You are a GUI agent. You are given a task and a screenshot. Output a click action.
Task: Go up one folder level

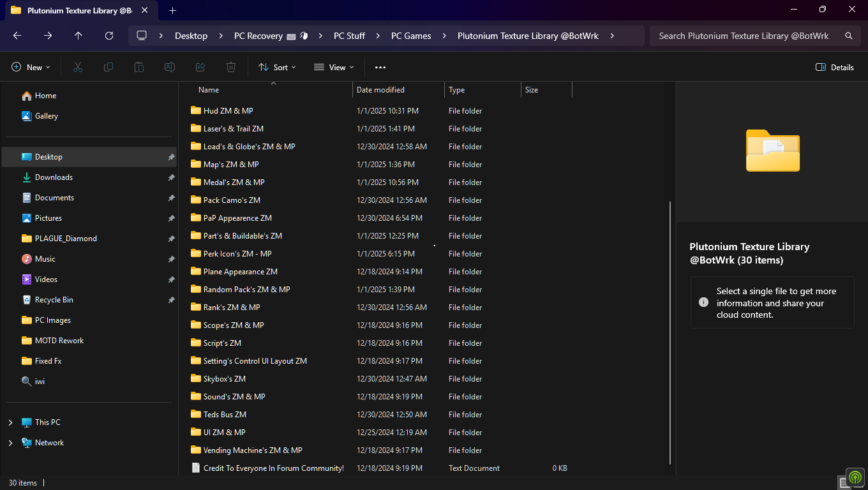[x=79, y=36]
